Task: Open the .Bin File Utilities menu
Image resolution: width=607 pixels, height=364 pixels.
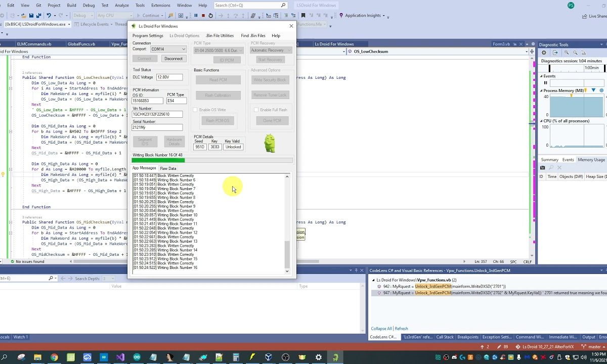Action: click(220, 36)
